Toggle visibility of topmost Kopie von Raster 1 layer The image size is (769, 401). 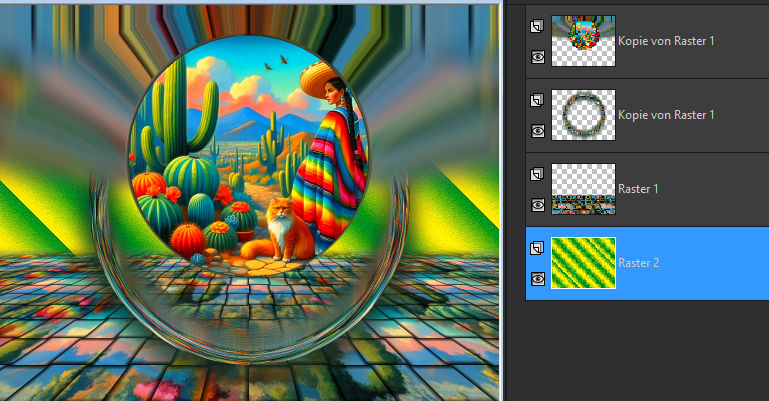(538, 57)
